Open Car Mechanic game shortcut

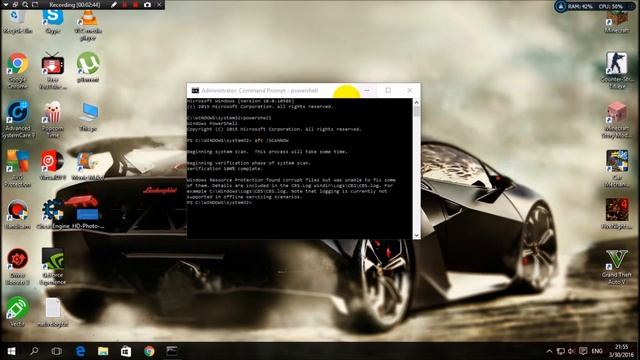coord(617,168)
